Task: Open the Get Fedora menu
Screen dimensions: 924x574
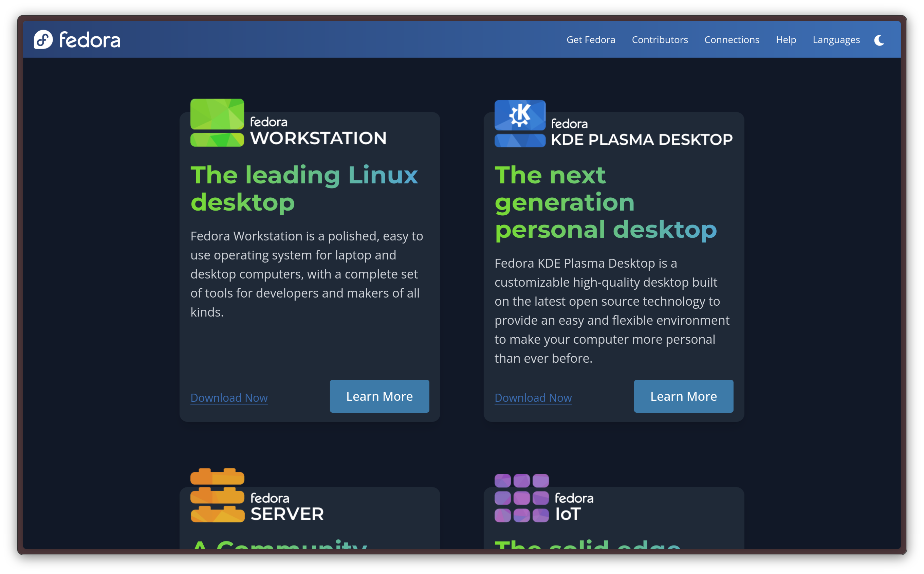Action: 591,40
